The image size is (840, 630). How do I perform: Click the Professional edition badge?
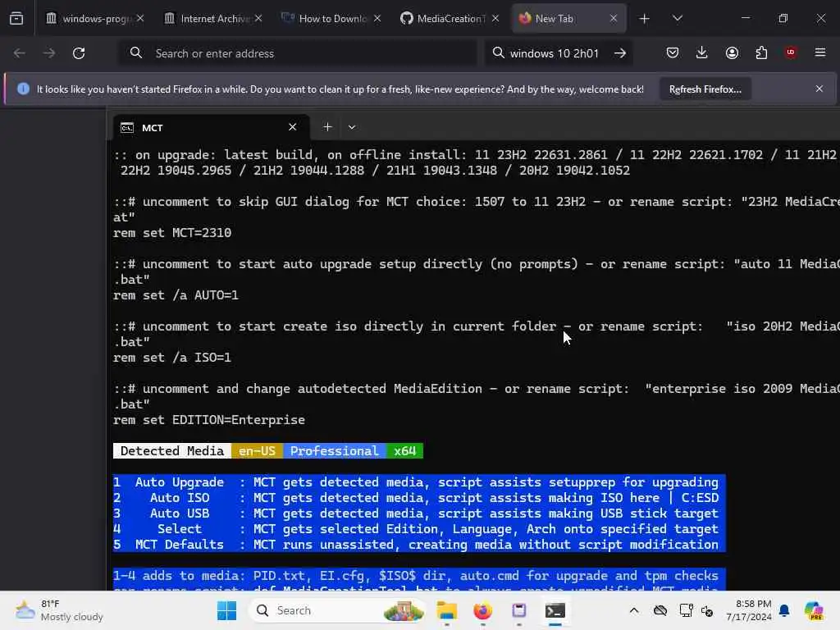[x=335, y=451]
